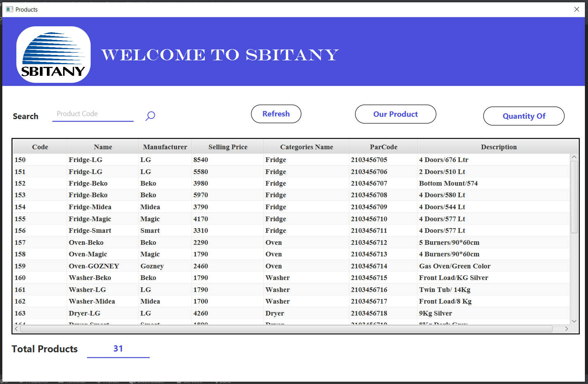Click the Products window title icon

pos(9,9)
